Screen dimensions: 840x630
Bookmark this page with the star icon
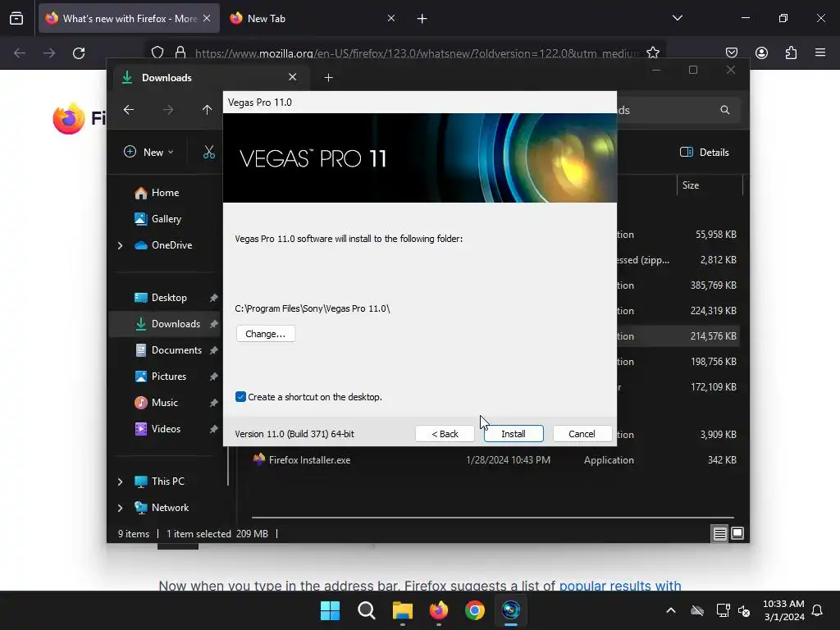click(x=652, y=52)
